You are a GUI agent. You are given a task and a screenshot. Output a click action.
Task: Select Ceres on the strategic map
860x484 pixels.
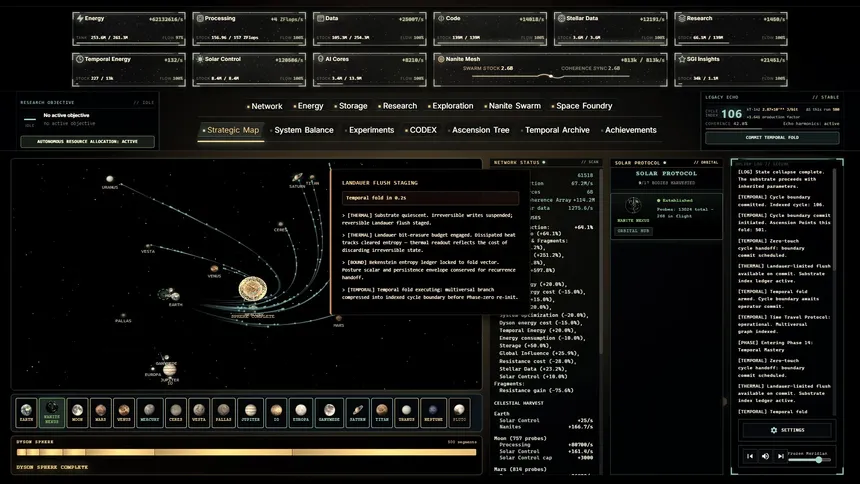coord(280,224)
